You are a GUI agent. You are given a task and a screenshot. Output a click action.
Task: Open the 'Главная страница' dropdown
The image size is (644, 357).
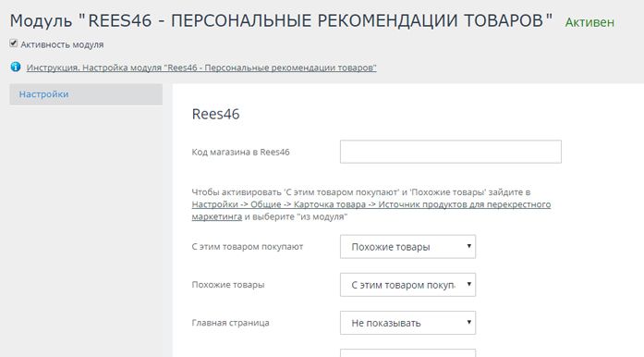(x=407, y=323)
